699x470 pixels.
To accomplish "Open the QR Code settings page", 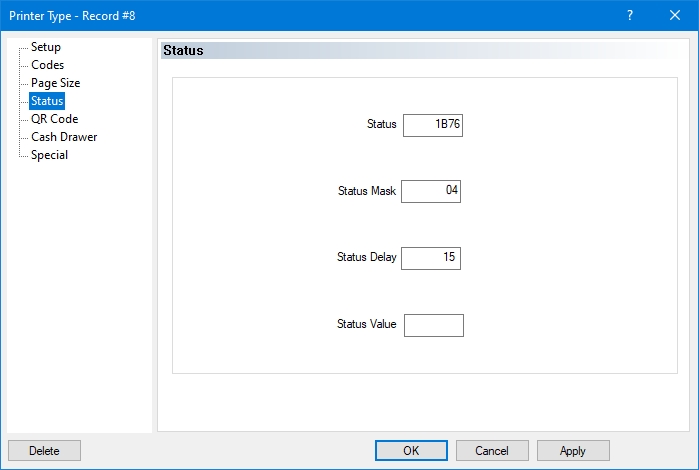I will [x=54, y=119].
